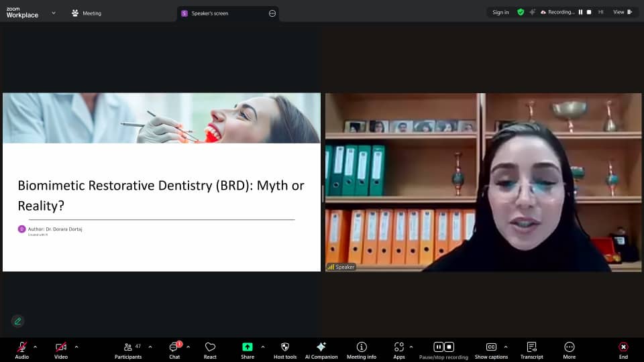Select the Meeting tab

click(87, 13)
